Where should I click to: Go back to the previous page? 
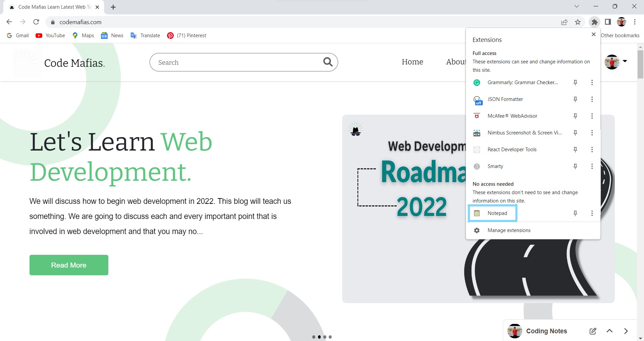(9, 22)
